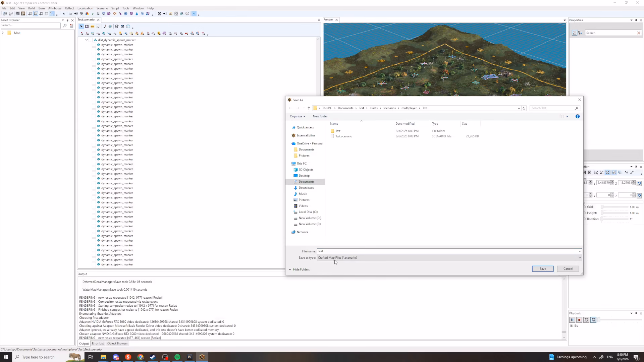Tick the first dynamic_spawn_marker checkbox
This screenshot has width=644, height=362.
pyautogui.click(x=94, y=45)
